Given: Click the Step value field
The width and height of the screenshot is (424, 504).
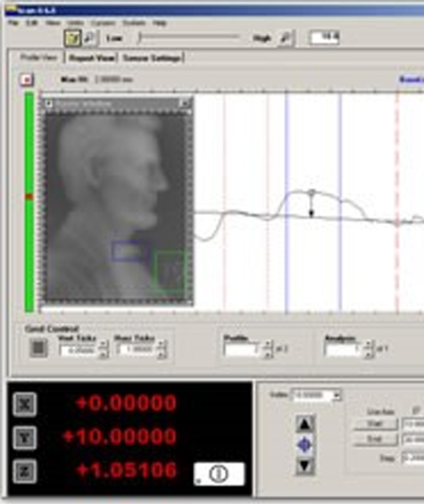Looking at the screenshot, I should 413,458.
